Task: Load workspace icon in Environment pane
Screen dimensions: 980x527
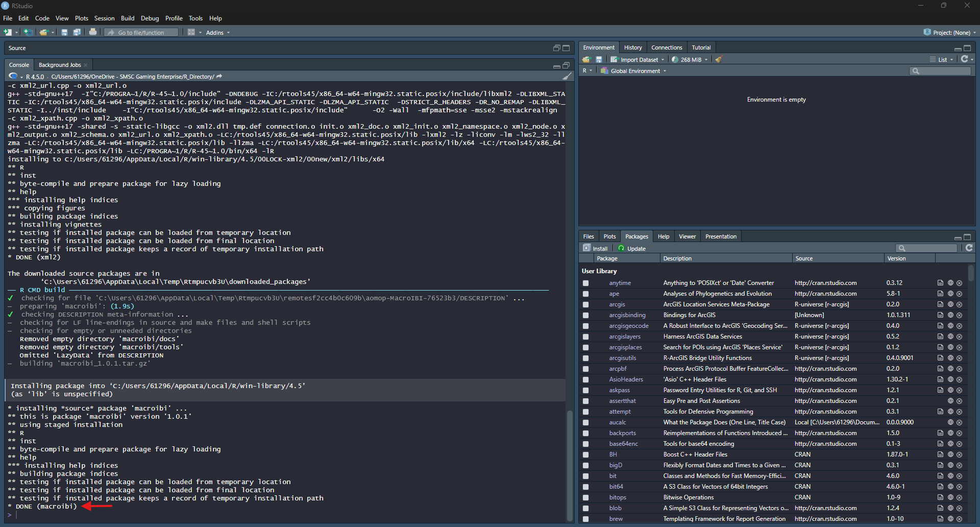Action: coord(586,60)
